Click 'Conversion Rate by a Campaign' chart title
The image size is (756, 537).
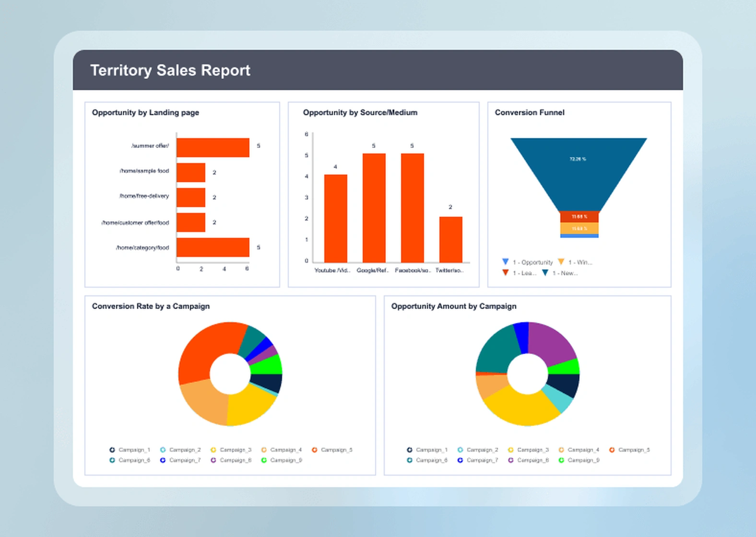click(x=151, y=306)
